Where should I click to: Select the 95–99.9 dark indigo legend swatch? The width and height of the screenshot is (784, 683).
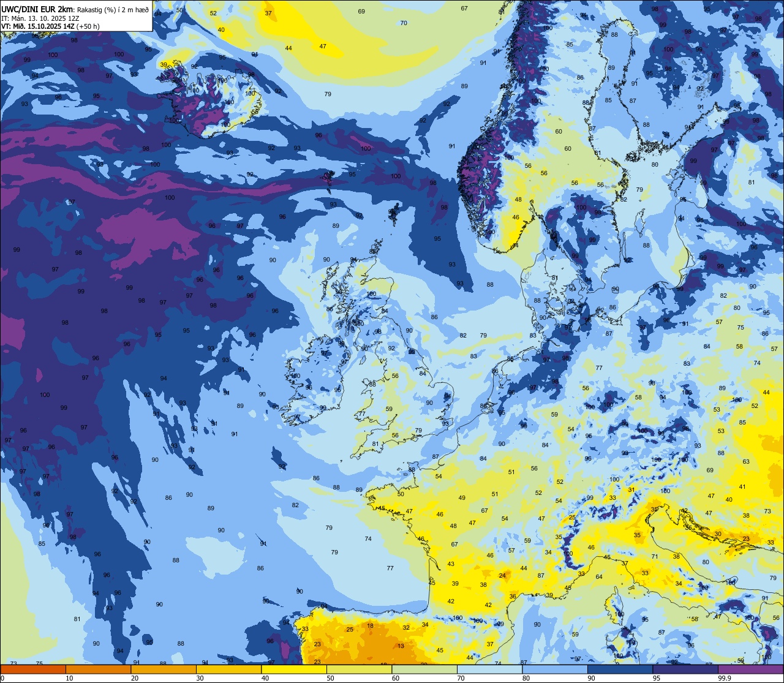(x=685, y=669)
